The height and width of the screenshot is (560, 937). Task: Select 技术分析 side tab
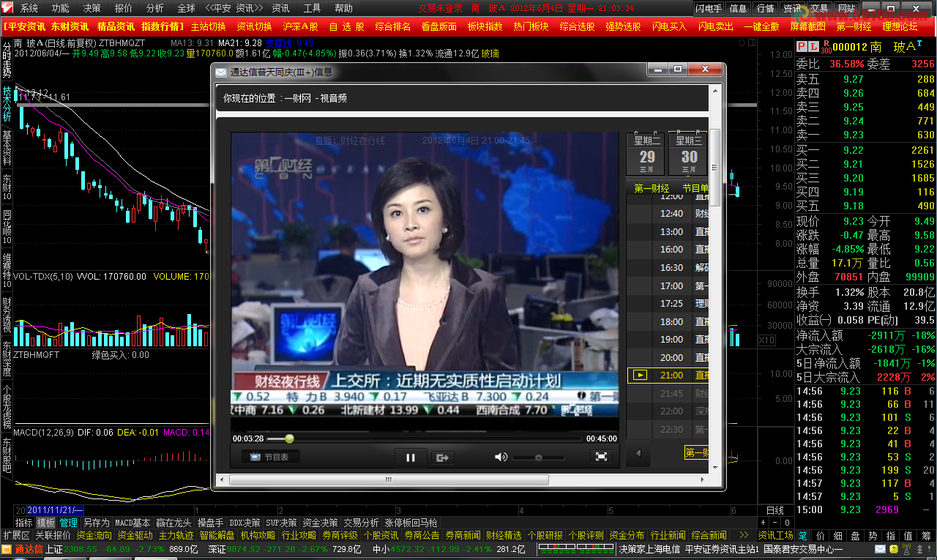coord(7,104)
